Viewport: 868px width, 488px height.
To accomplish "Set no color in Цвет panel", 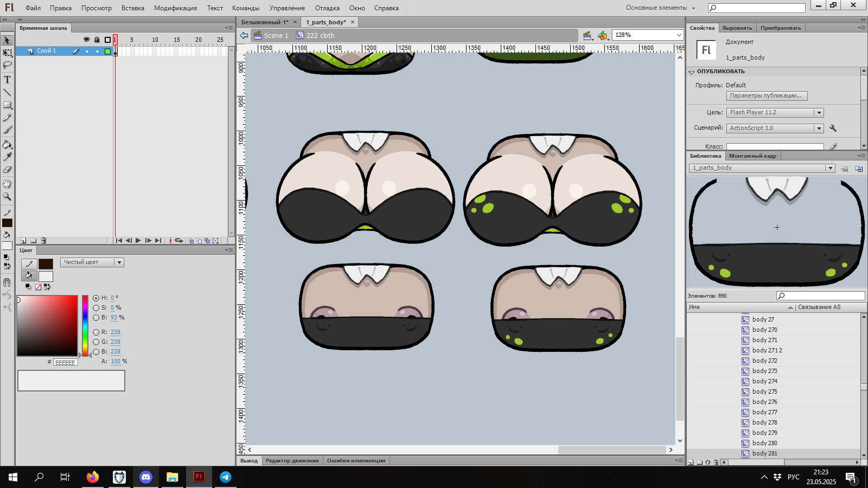I will 38,287.
